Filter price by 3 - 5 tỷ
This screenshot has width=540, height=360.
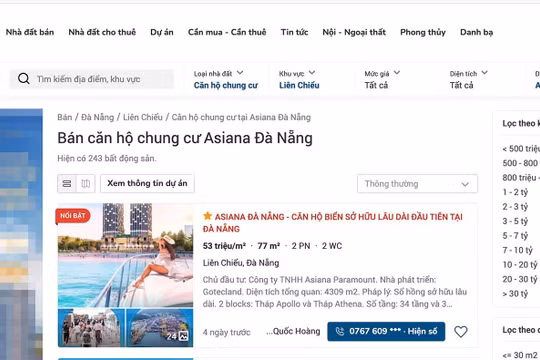(515, 221)
